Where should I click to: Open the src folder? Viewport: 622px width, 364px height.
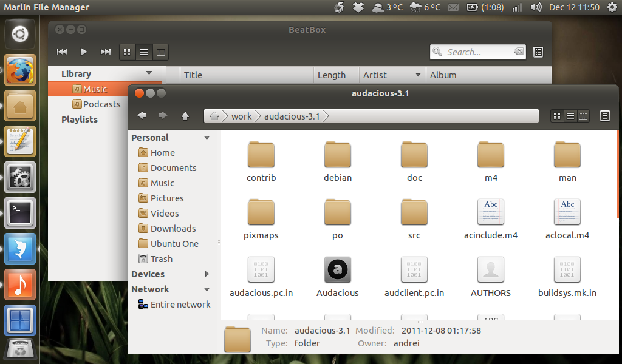414,212
